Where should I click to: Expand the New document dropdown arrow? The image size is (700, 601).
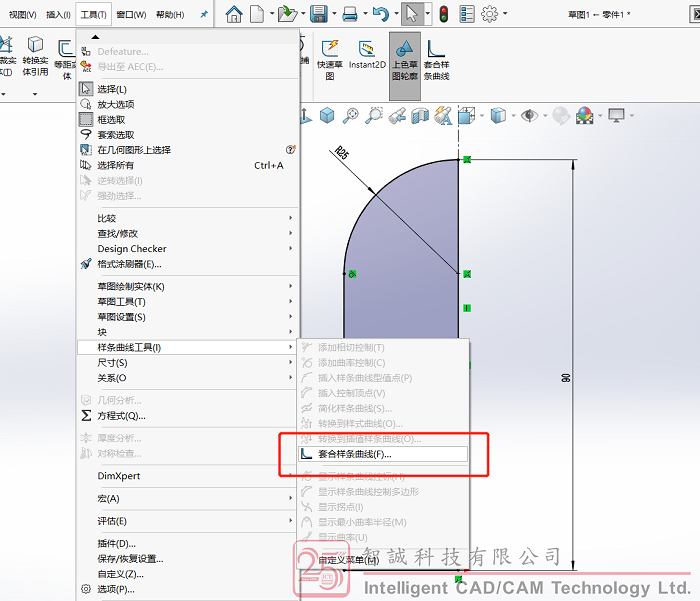click(271, 14)
